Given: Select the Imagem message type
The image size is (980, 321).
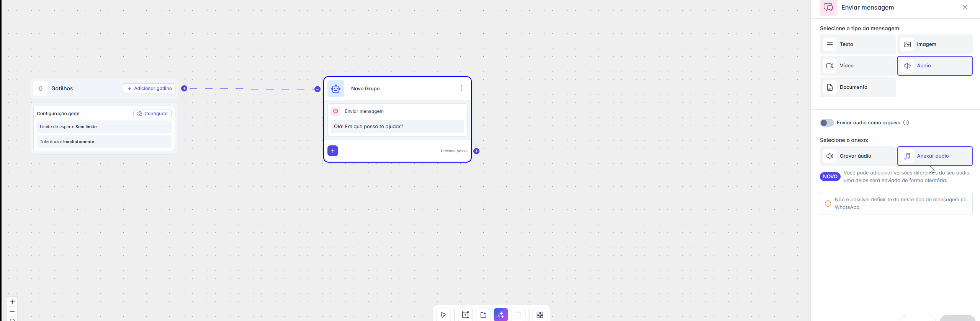Looking at the screenshot, I should [935, 44].
